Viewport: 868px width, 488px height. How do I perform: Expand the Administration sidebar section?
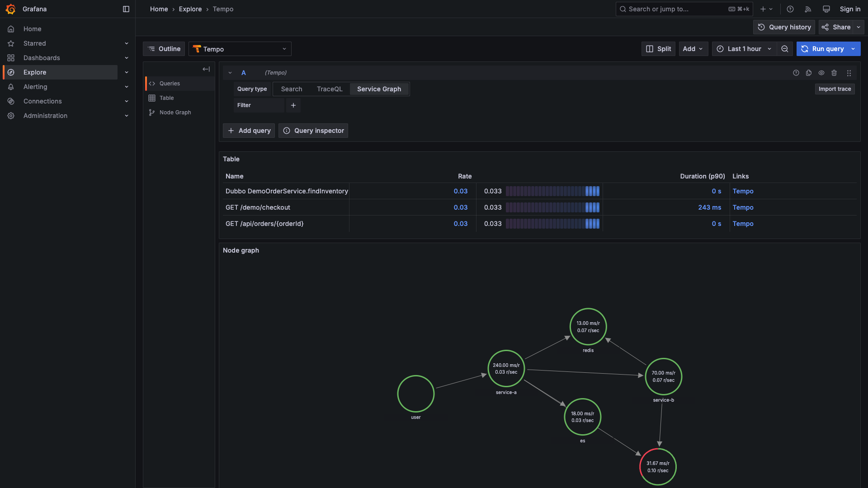127,116
